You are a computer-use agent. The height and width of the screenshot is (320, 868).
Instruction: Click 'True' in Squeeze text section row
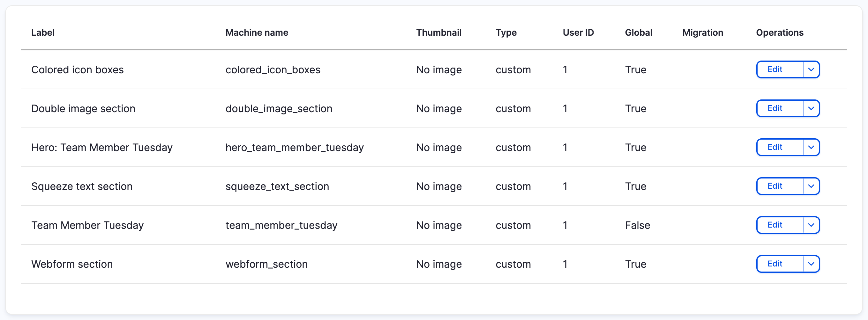coord(635,186)
